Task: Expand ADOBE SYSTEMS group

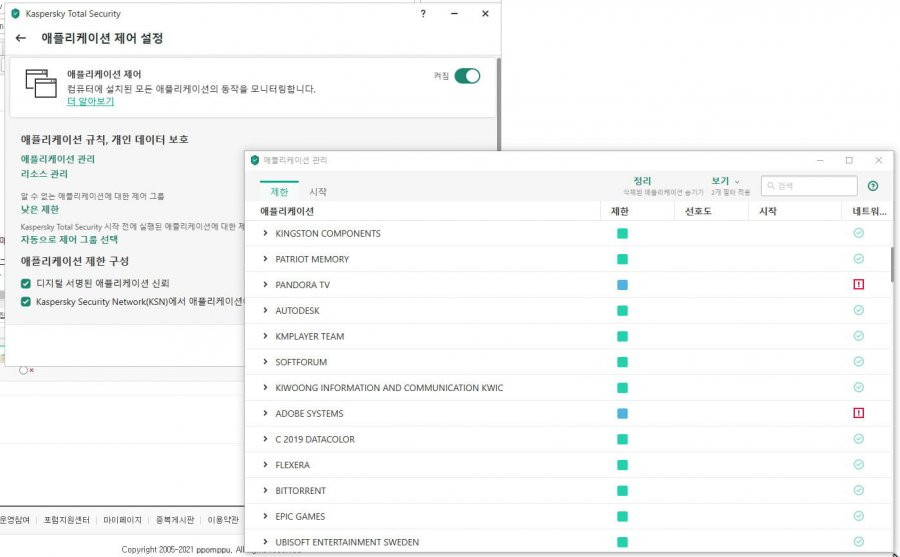Action: point(265,413)
